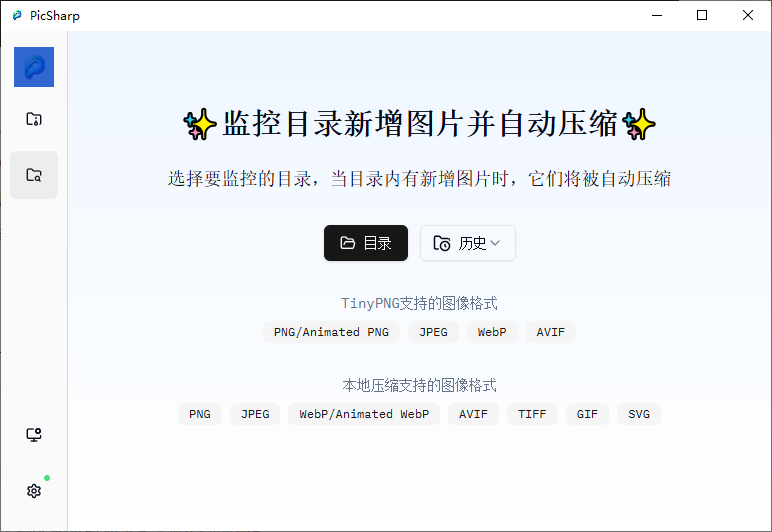This screenshot has width=772, height=532.
Task: Click the WebP badge under TinyPNG formats
Action: [492, 332]
